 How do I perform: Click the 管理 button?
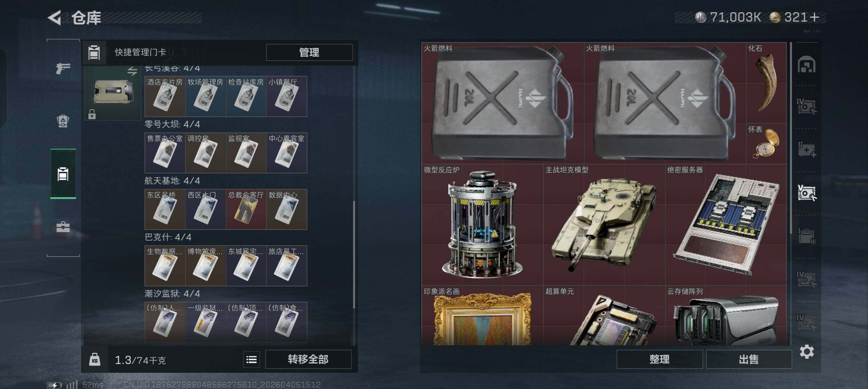[309, 53]
